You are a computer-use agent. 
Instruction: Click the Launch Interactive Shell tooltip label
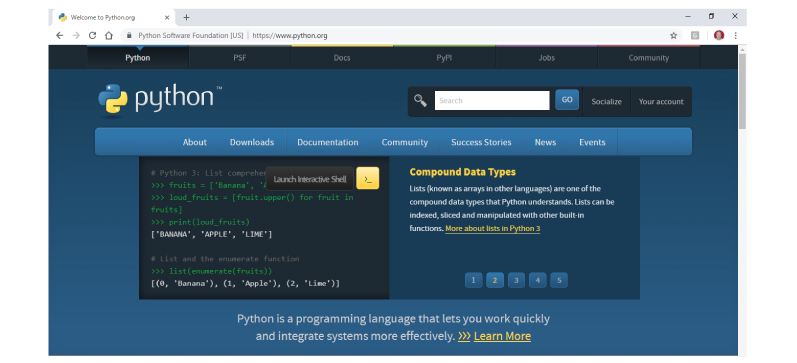pyautogui.click(x=310, y=179)
